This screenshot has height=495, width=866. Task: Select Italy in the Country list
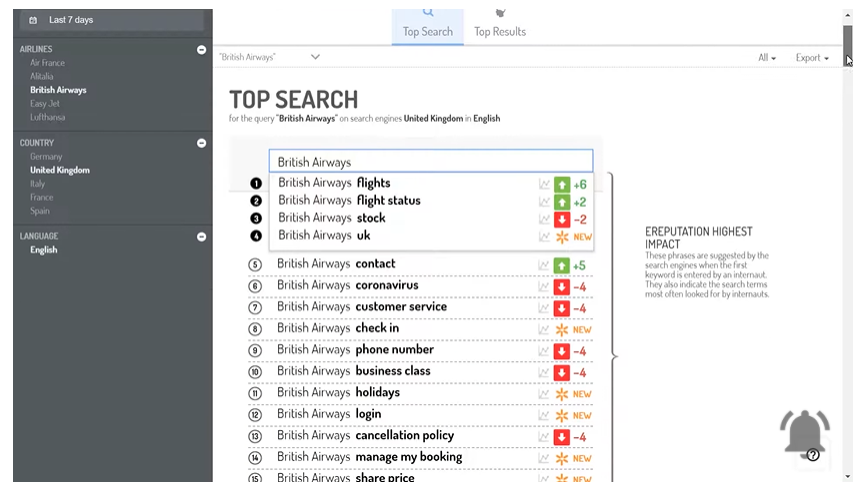point(38,183)
